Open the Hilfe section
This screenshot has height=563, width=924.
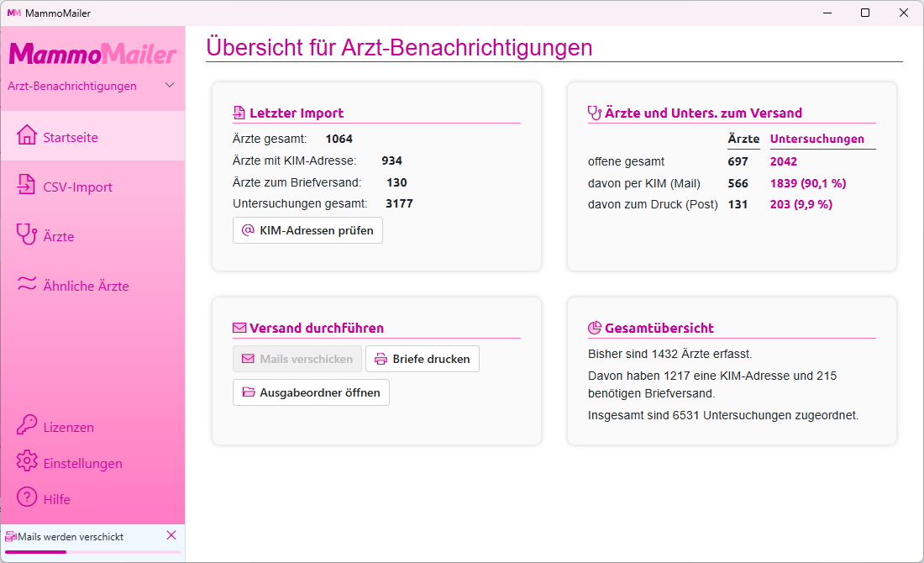click(x=92, y=498)
